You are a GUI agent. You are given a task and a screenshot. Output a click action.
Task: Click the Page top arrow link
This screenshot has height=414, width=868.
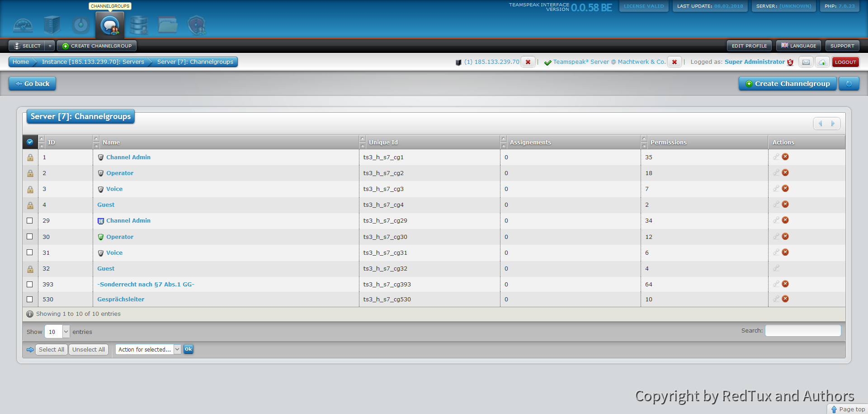coord(848,409)
